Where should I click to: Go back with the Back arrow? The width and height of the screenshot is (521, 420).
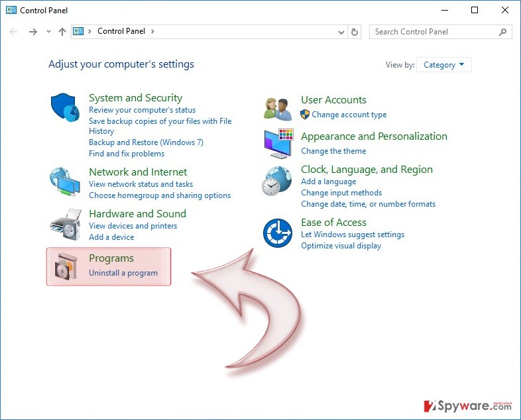click(14, 32)
